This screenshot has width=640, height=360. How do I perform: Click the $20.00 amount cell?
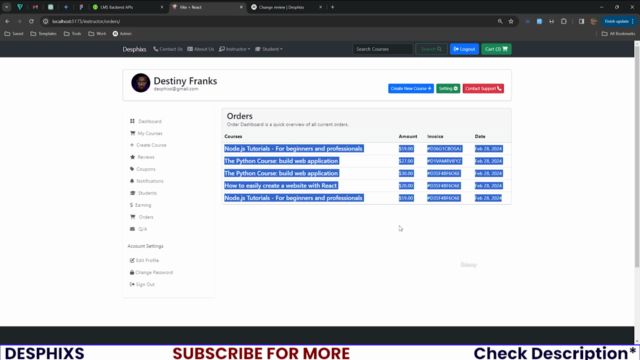tap(406, 185)
